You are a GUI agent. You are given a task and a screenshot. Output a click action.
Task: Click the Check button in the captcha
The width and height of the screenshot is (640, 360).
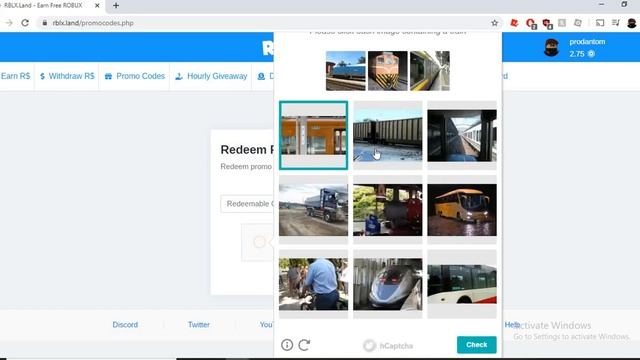(x=476, y=344)
